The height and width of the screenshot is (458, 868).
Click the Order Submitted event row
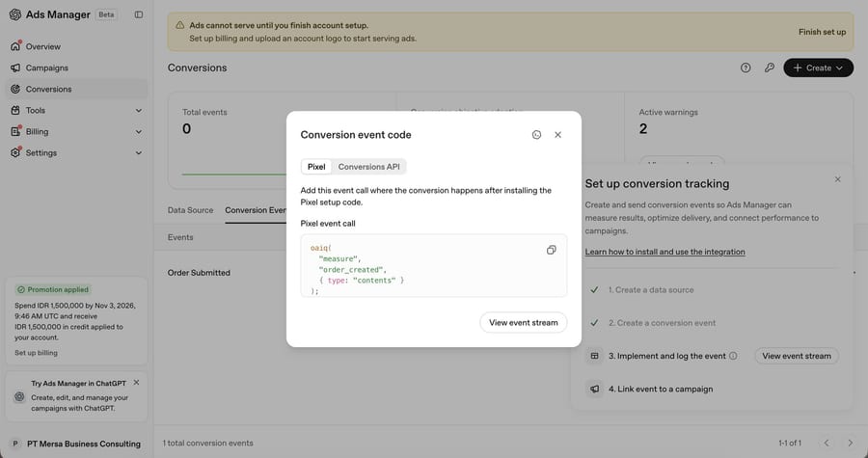tap(200, 273)
